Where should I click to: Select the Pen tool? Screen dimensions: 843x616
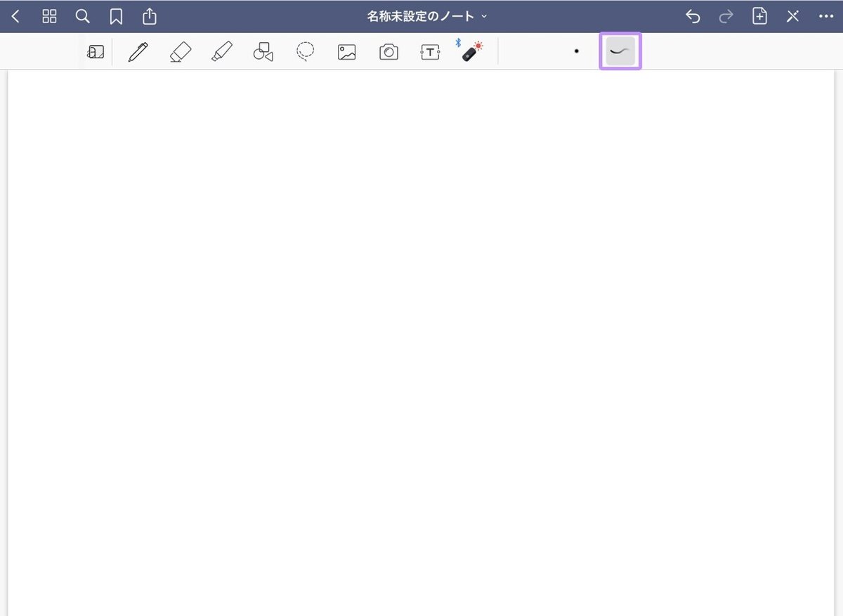pos(138,52)
